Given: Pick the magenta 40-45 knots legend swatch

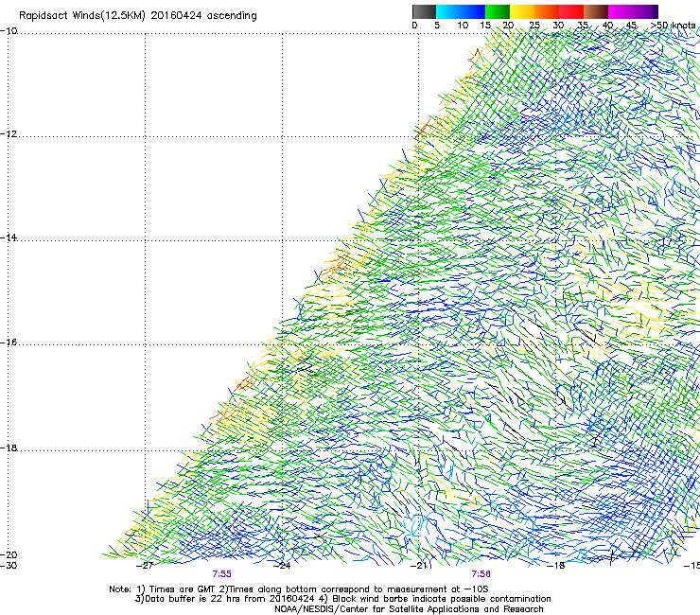Looking at the screenshot, I should [x=621, y=11].
